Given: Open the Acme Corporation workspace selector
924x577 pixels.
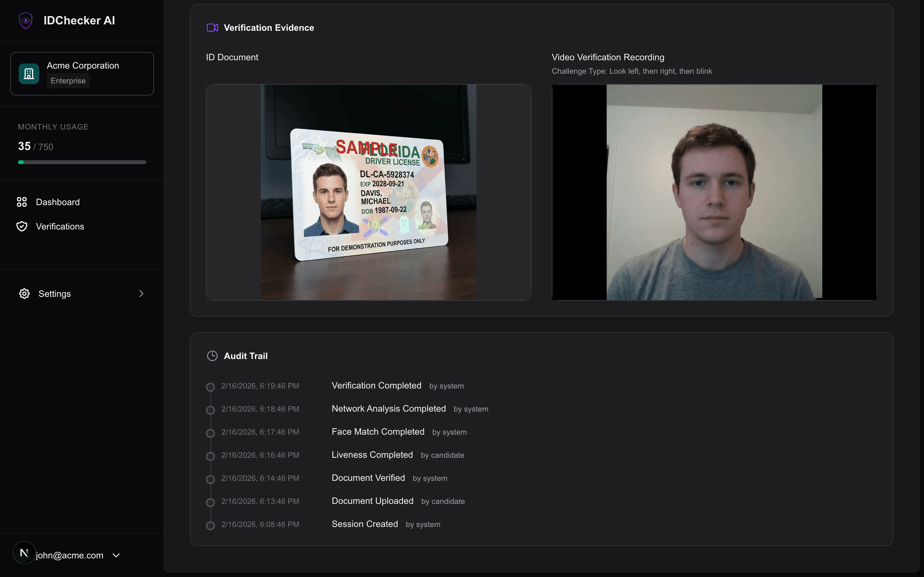Looking at the screenshot, I should coord(82,73).
